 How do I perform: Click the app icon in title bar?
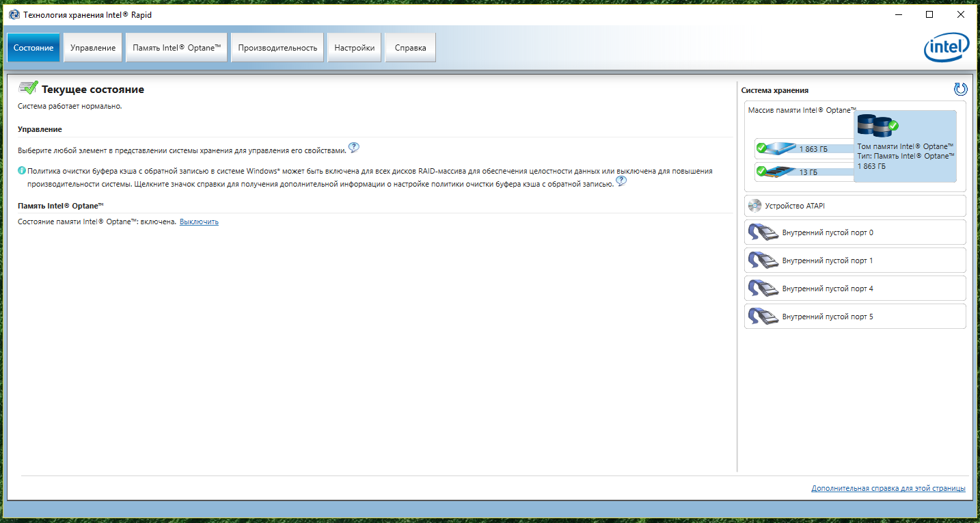[x=14, y=14]
